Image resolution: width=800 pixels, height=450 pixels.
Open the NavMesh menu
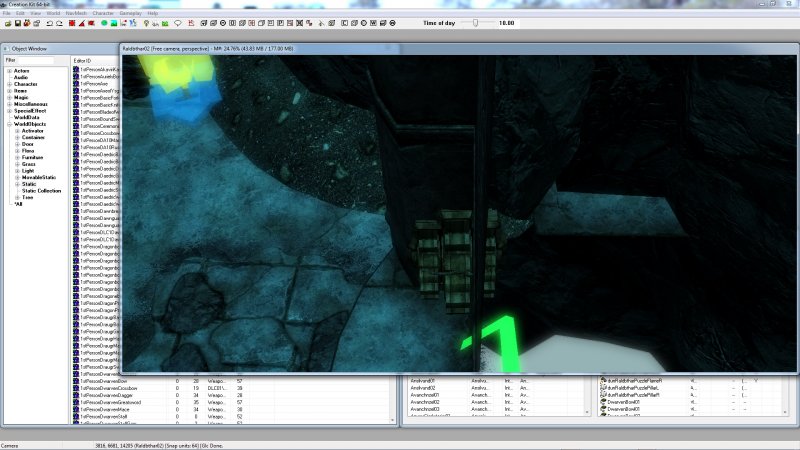[x=77, y=13]
